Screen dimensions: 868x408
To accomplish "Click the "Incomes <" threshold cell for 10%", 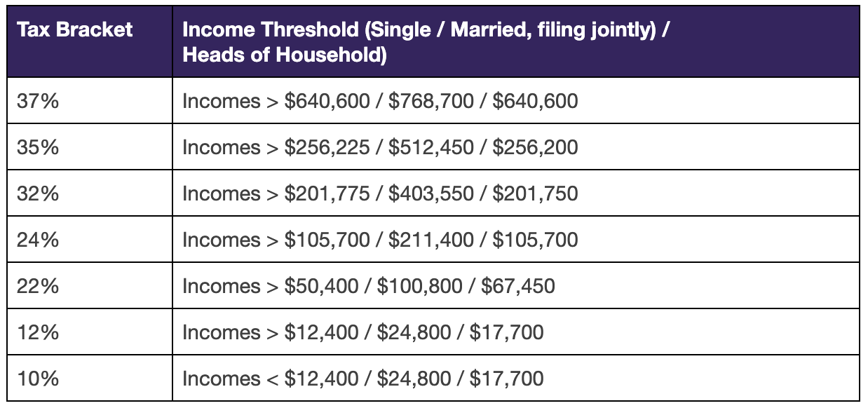I will coord(362,379).
